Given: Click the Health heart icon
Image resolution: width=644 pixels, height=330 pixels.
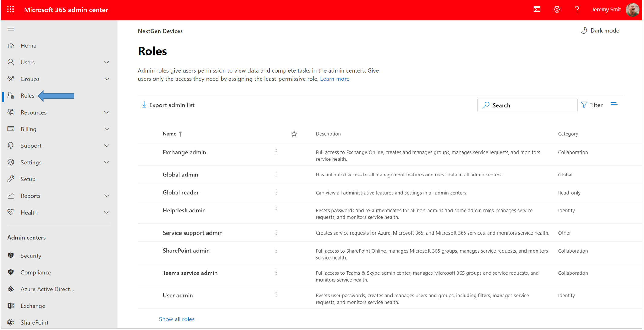Looking at the screenshot, I should click(11, 212).
